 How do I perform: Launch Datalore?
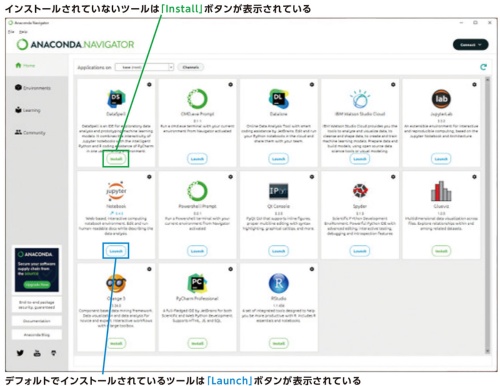[279, 159]
